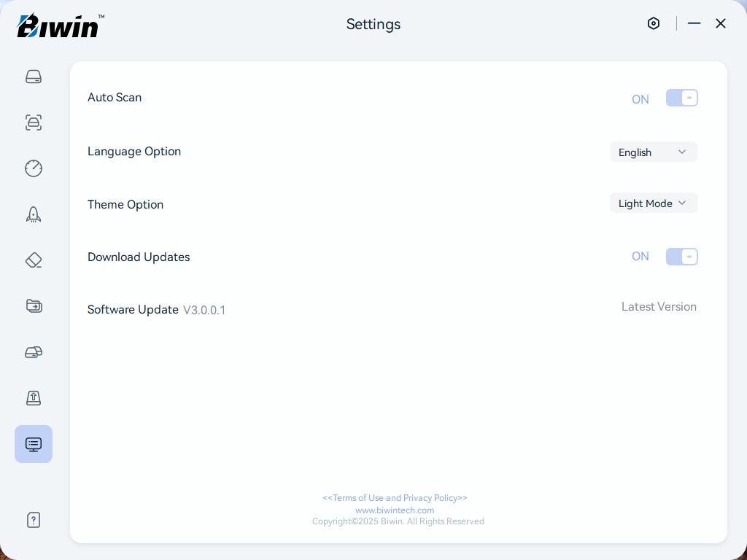Click the hexagon settings icon in title bar
This screenshot has height=560, width=747.
pos(654,23)
